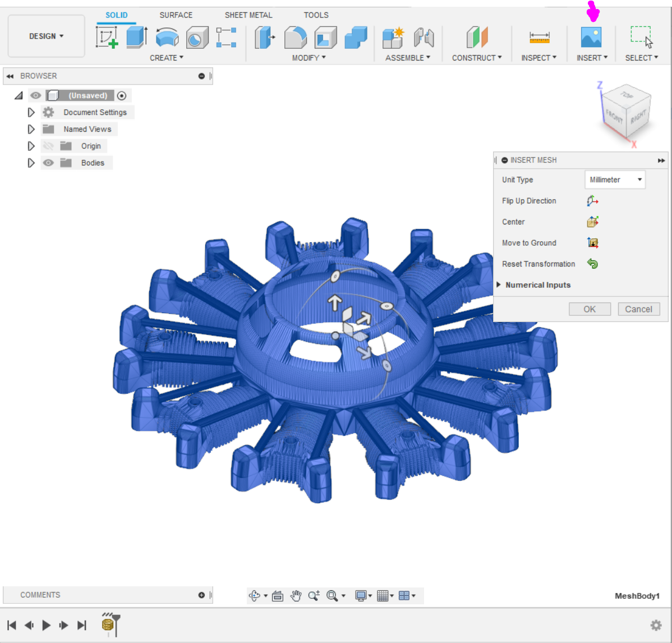Image resolution: width=672 pixels, height=643 pixels.
Task: Expand the Document Settings tree node
Action: (31, 112)
